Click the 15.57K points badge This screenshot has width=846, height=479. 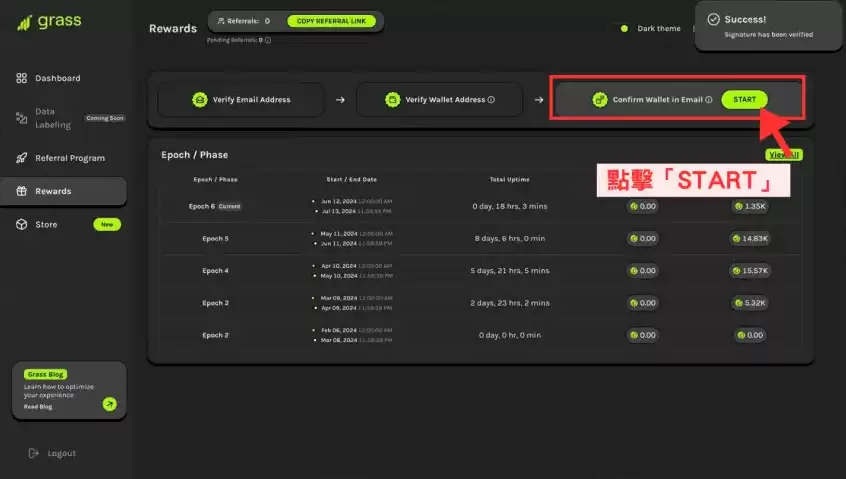click(x=750, y=271)
